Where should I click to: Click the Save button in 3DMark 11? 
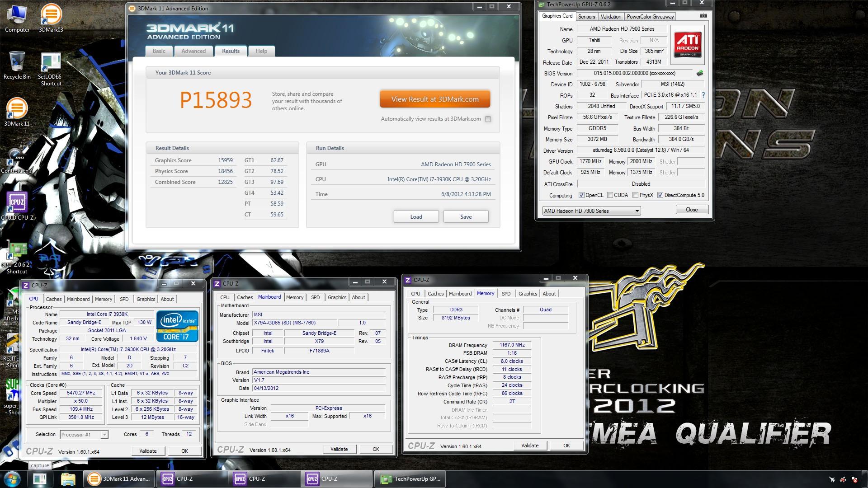coord(466,216)
